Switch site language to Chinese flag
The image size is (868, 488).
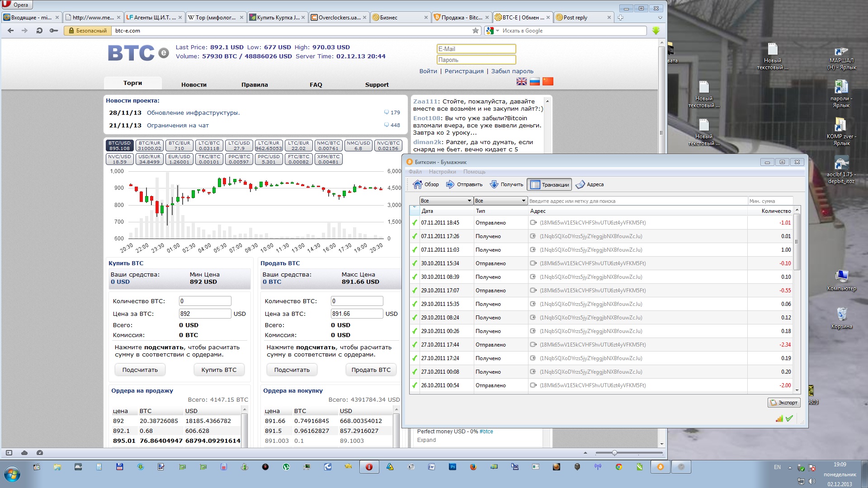(x=548, y=81)
